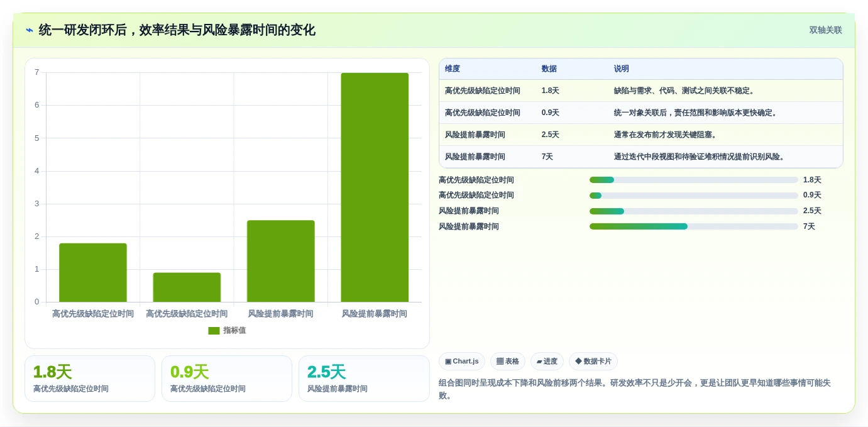Click the progress bar labeled 2.5天
The width and height of the screenshot is (868, 427).
[x=694, y=211]
